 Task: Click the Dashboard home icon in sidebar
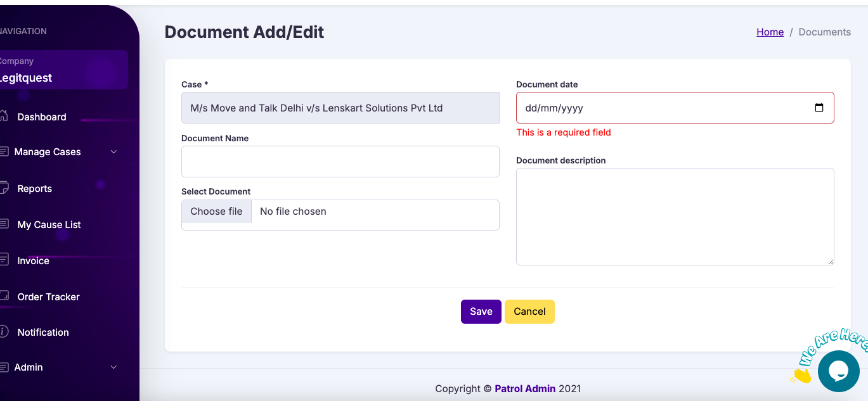4,116
